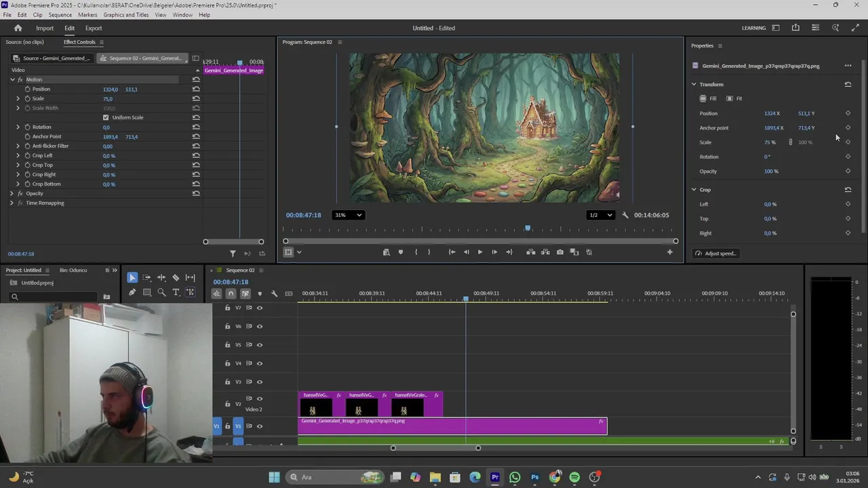Filter properties in Effect Controls
Image resolution: width=868 pixels, height=488 pixels.
pos(233,253)
